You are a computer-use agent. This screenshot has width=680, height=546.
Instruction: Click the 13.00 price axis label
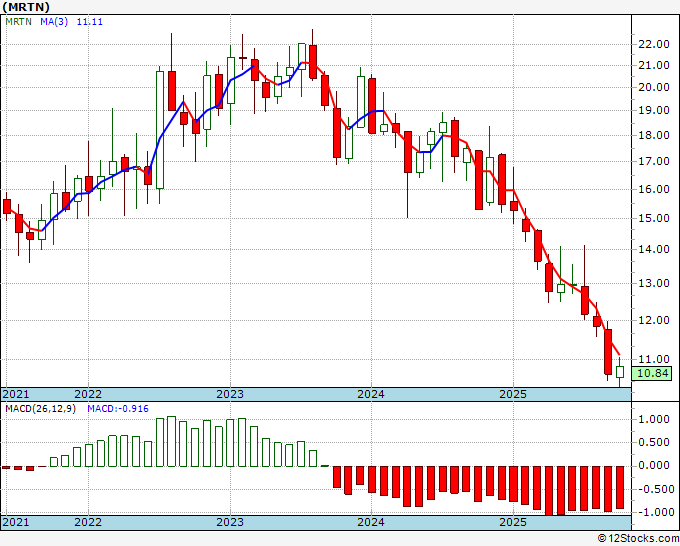pos(654,283)
